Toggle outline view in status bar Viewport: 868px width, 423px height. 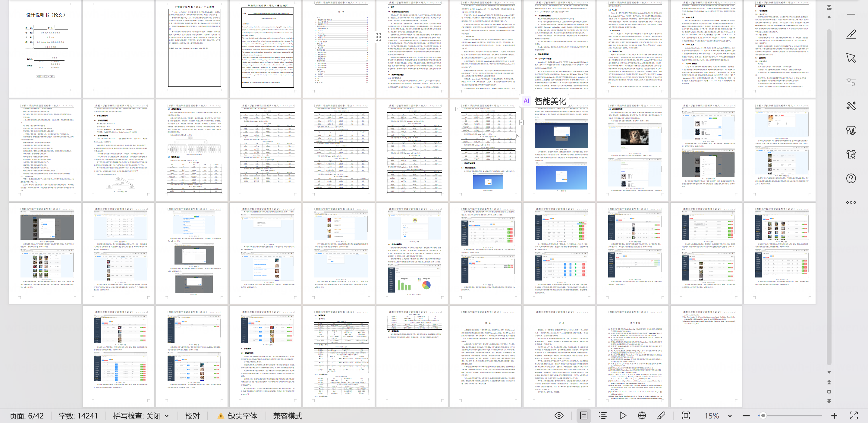603,415
